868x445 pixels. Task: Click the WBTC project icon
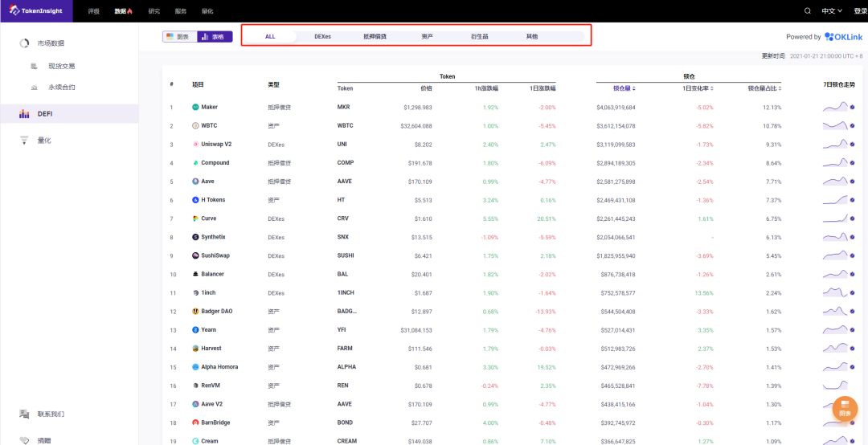tap(195, 125)
